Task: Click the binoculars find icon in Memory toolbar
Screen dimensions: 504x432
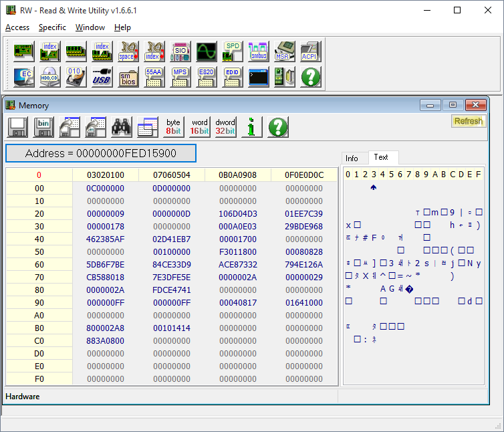Action: pyautogui.click(x=121, y=127)
